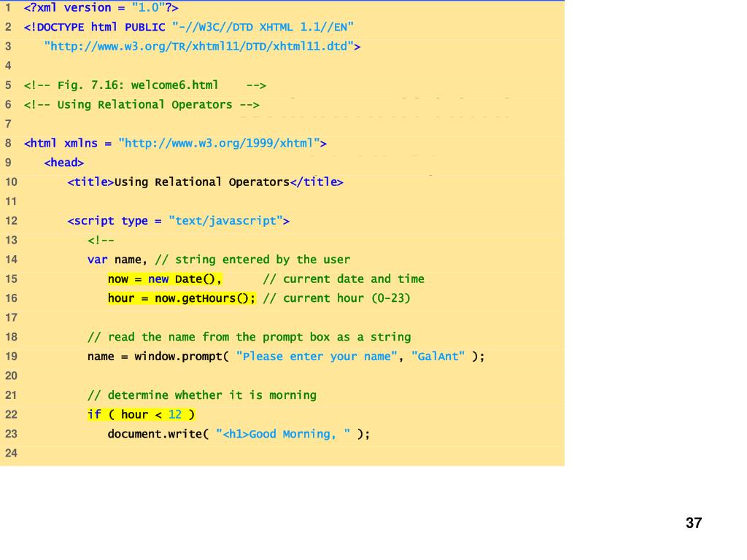Viewport: 747px width, 560px height.
Task: Click 'var name,' declaration on line 14
Action: [x=117, y=260]
